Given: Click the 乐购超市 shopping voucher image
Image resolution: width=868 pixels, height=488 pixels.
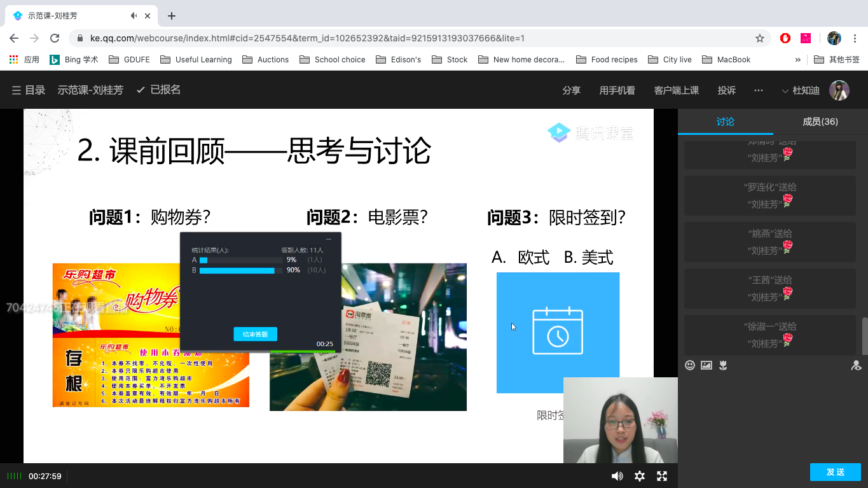Looking at the screenshot, I should point(151,335).
